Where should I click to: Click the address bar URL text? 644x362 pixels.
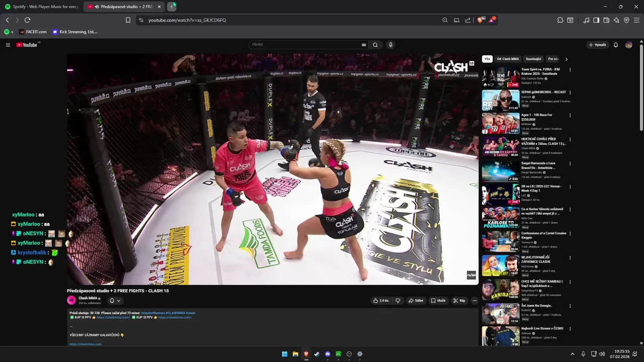pos(187,20)
